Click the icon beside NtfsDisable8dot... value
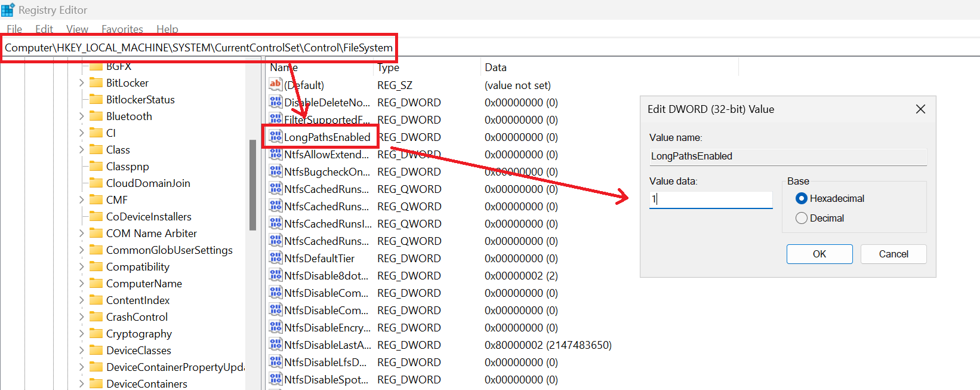980x390 pixels. pos(275,275)
